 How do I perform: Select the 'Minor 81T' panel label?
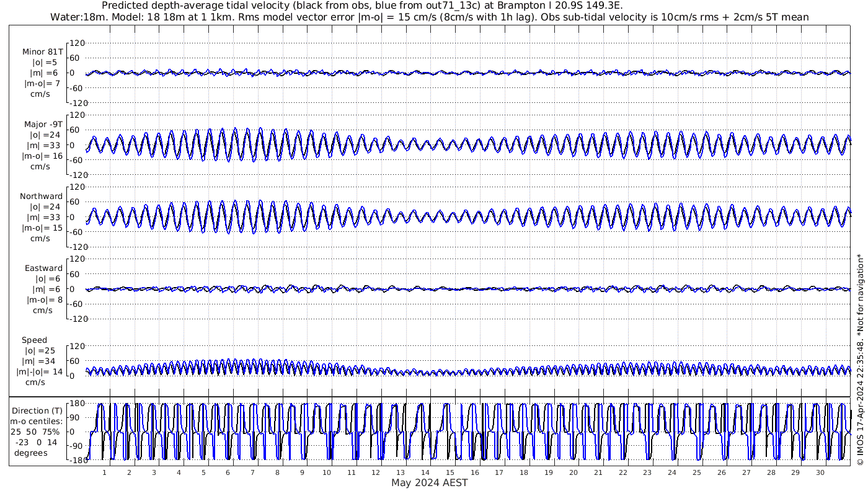click(x=43, y=52)
